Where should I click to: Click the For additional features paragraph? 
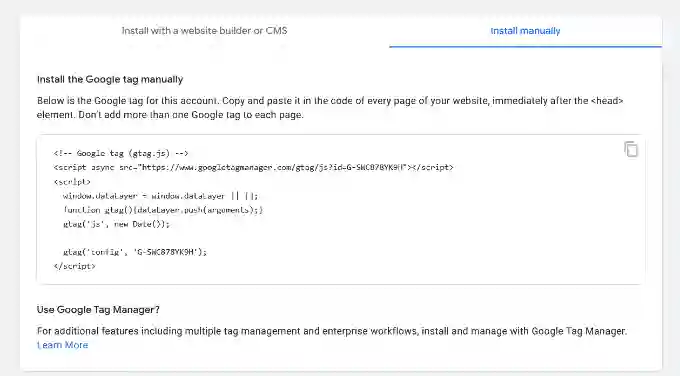coord(332,338)
